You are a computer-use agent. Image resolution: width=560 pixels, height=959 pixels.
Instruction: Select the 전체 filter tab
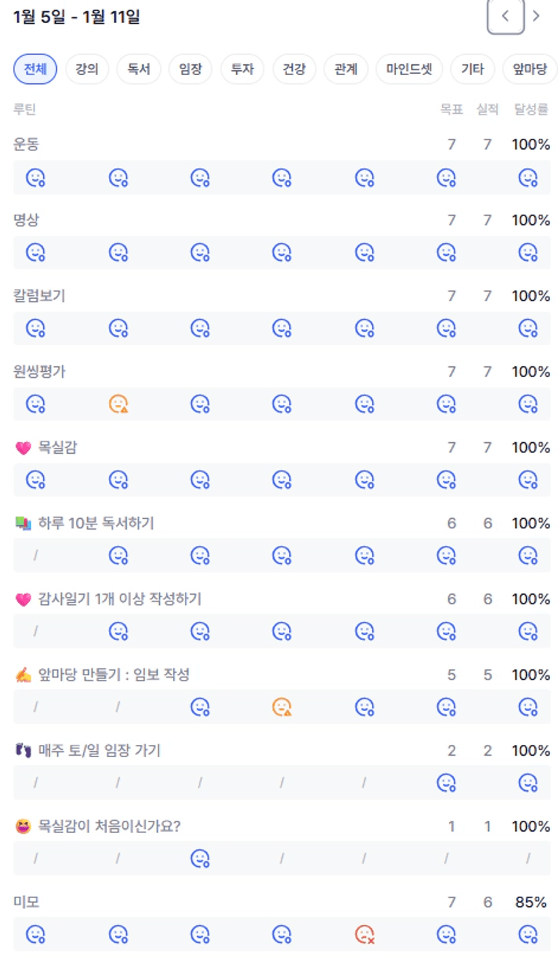coord(35,69)
